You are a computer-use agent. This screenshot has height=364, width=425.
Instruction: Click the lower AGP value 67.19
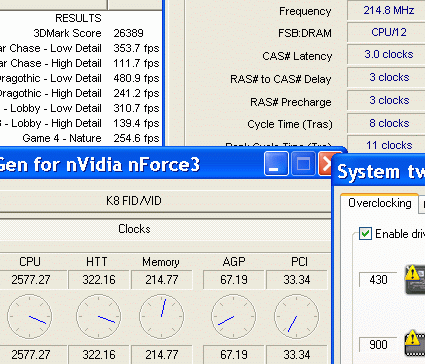tap(234, 354)
